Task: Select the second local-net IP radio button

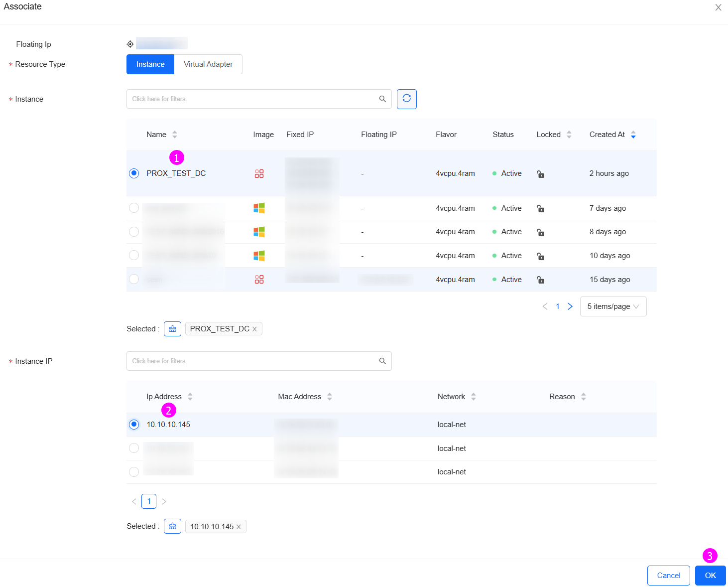Action: coord(134,448)
